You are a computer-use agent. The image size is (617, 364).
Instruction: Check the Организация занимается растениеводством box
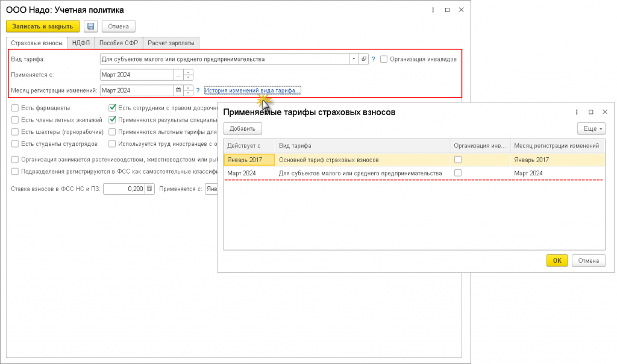tap(15, 159)
